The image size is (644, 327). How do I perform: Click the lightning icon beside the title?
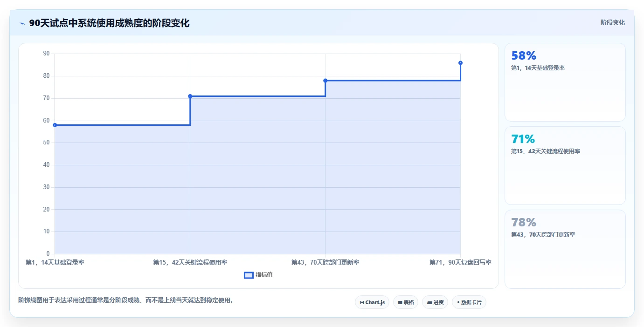(x=22, y=23)
